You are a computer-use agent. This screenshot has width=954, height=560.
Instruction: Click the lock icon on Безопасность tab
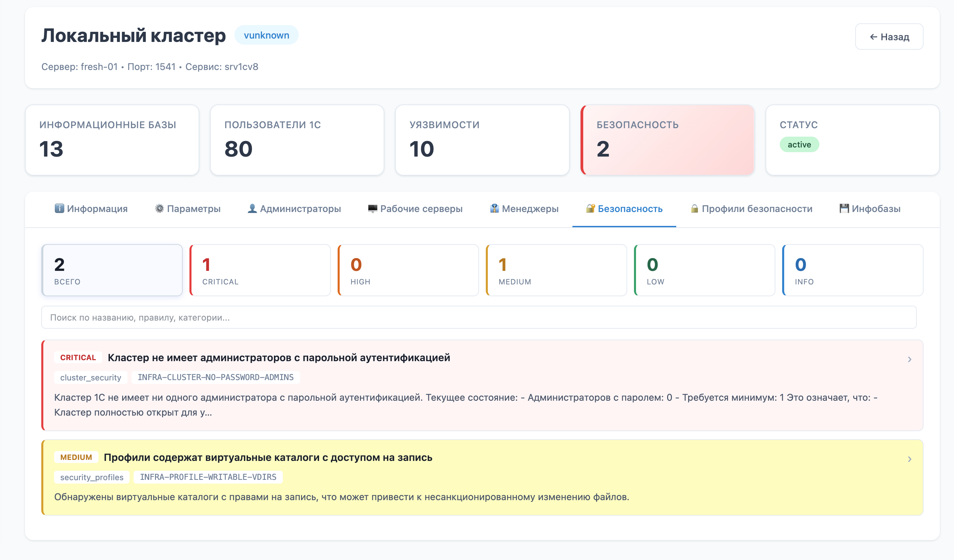click(589, 209)
